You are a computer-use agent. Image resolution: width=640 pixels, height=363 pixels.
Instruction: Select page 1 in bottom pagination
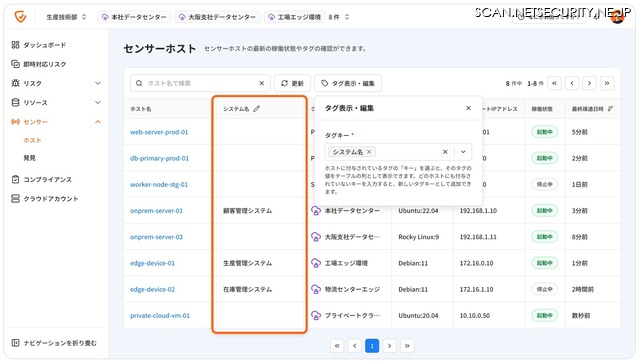click(x=372, y=346)
